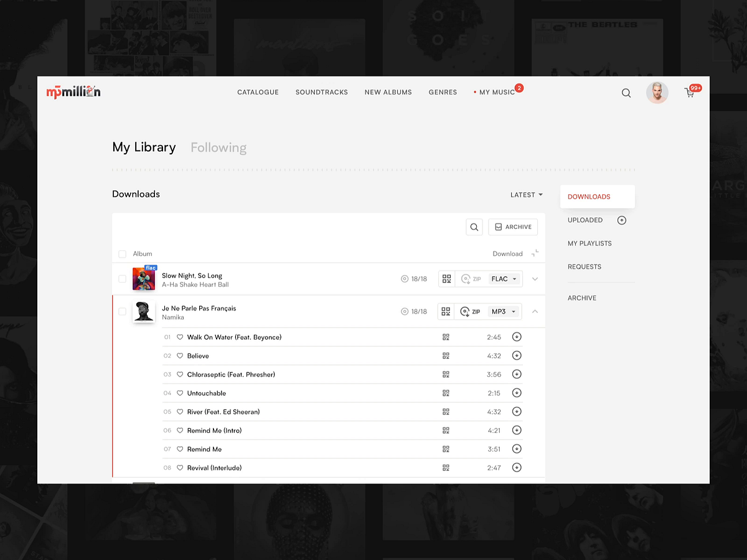Go to MY PLAYLISTS in the sidebar
Screen dimensions: 747x560
[x=590, y=243]
